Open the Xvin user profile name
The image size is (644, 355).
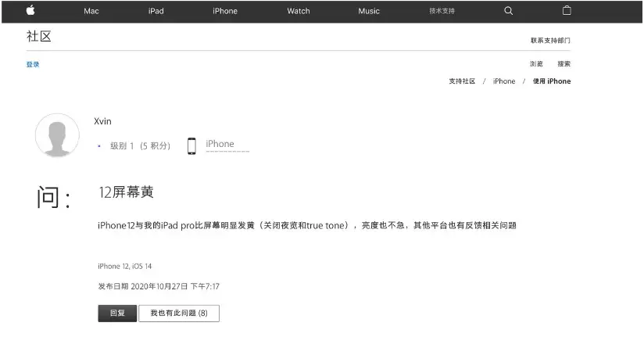pyautogui.click(x=102, y=121)
